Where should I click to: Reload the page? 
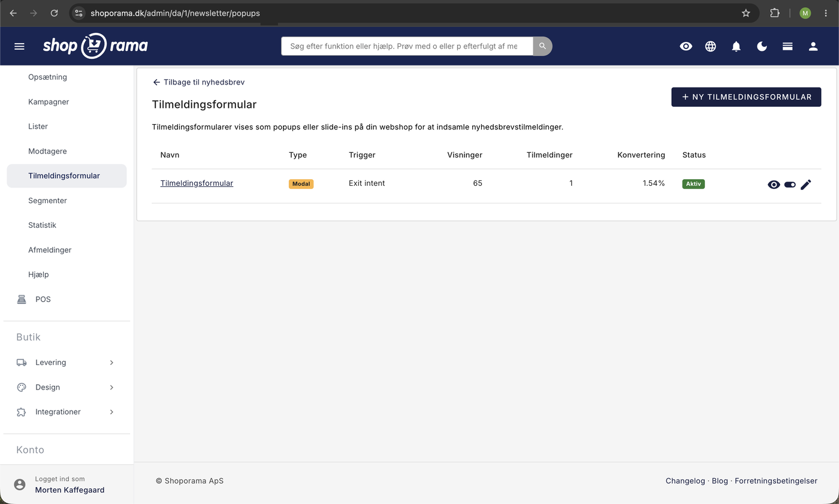tap(54, 13)
